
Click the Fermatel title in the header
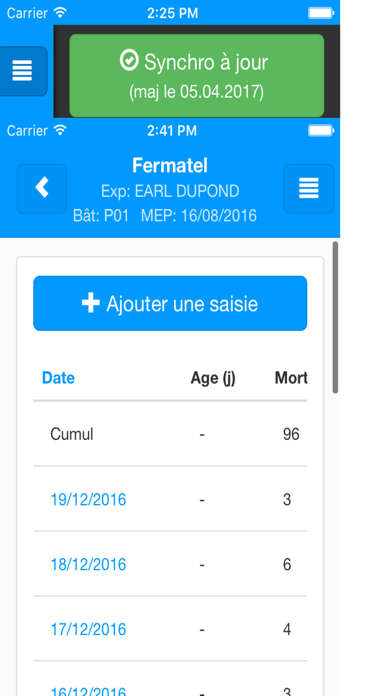[170, 166]
